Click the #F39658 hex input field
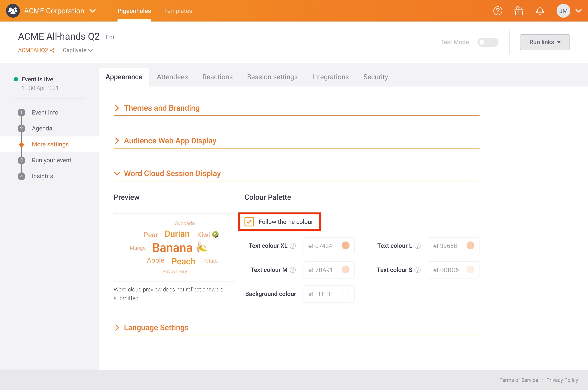Screen dimensions: 588x390 pos(453,246)
